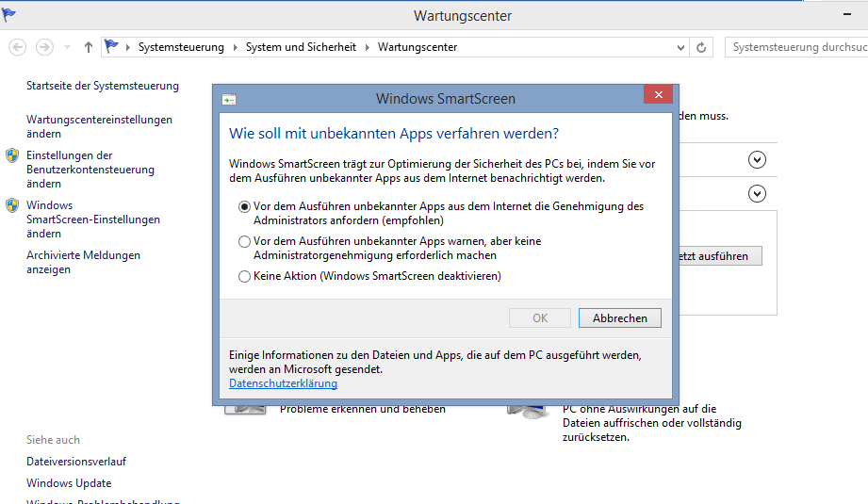The width and height of the screenshot is (868, 504).
Task: Click Wartungscenter window flag icon
Action: click(8, 14)
